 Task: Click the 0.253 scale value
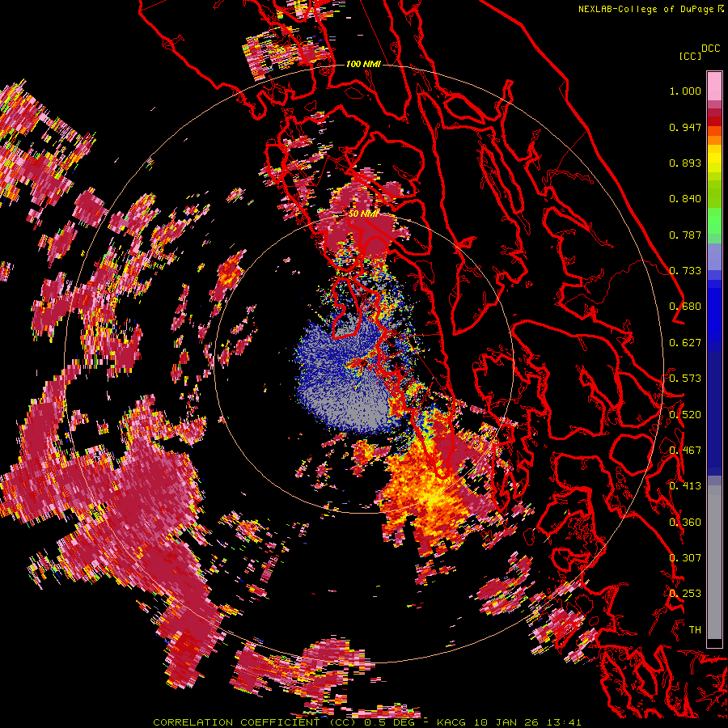pyautogui.click(x=685, y=594)
